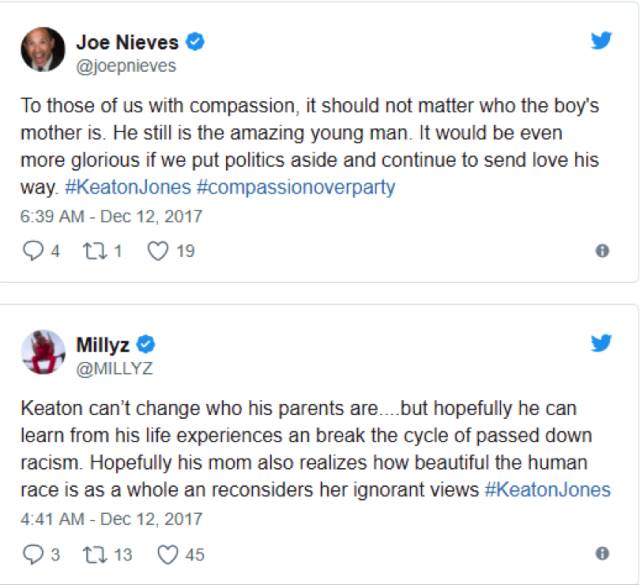This screenshot has width=640, height=585.
Task: Open #KeatonJones hashtag in Joe Nieves' tweet
Action: (x=128, y=187)
